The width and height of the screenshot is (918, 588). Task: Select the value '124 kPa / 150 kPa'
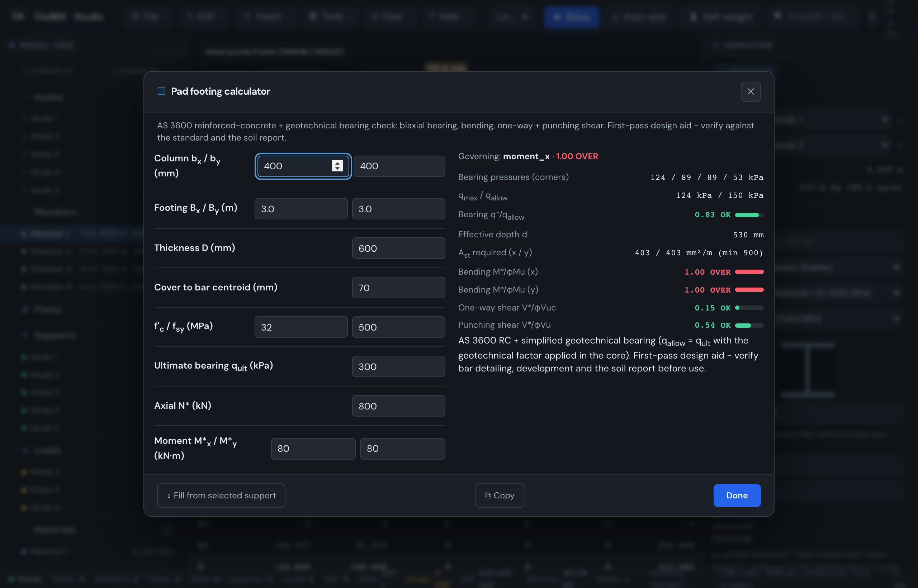(720, 195)
